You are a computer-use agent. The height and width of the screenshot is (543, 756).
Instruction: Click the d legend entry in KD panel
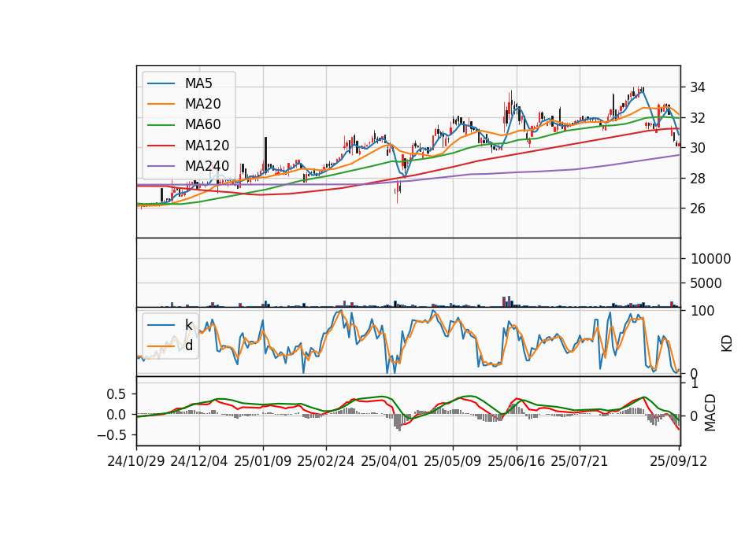tap(189, 345)
